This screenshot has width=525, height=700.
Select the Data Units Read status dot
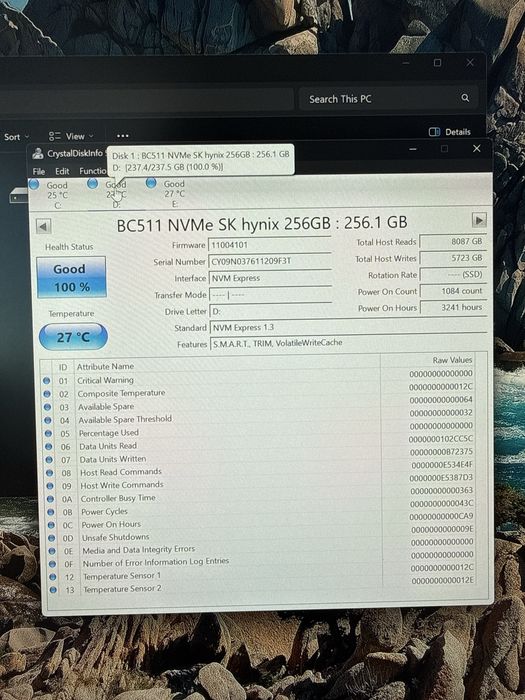pyautogui.click(x=49, y=446)
